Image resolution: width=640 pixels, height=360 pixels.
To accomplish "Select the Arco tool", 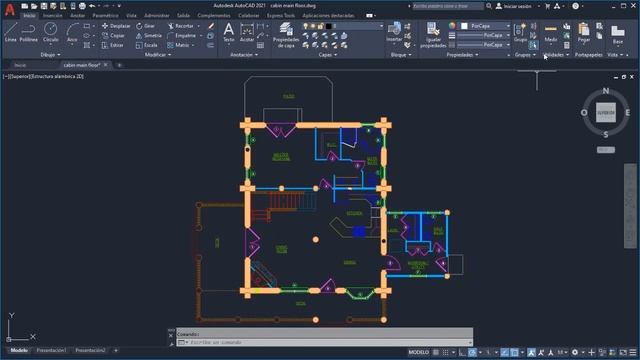I will point(72,32).
